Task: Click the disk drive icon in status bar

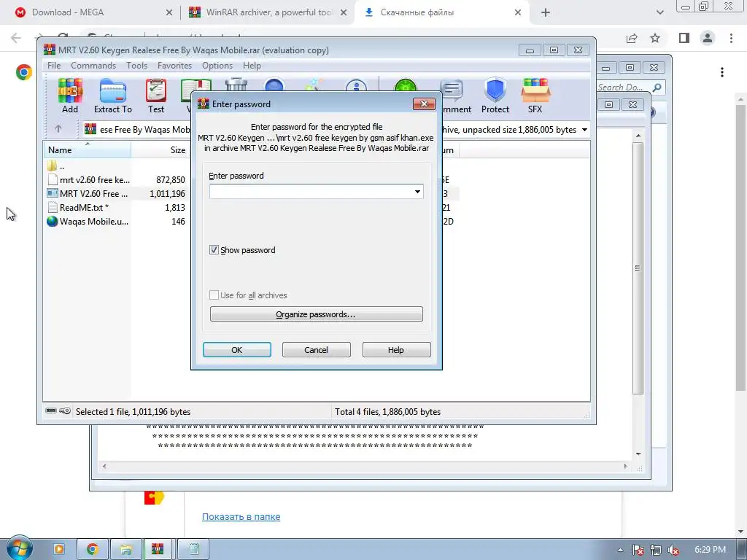Action: [51, 411]
